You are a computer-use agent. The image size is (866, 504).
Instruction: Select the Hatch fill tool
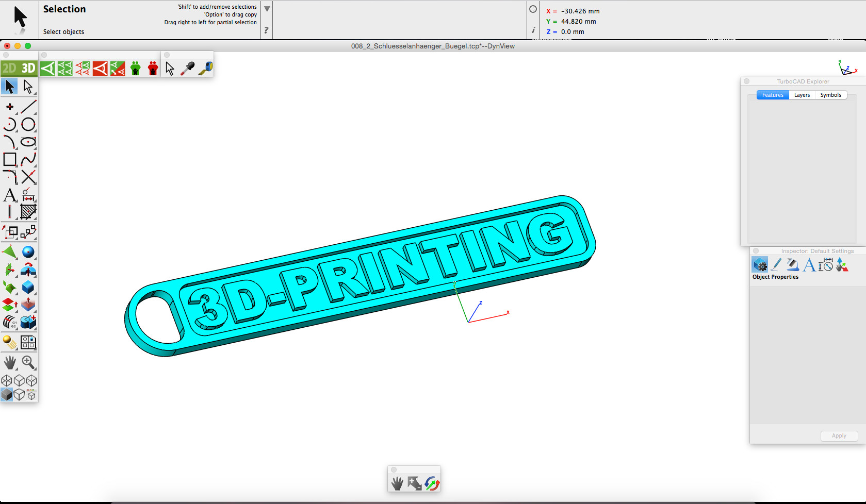(28, 212)
